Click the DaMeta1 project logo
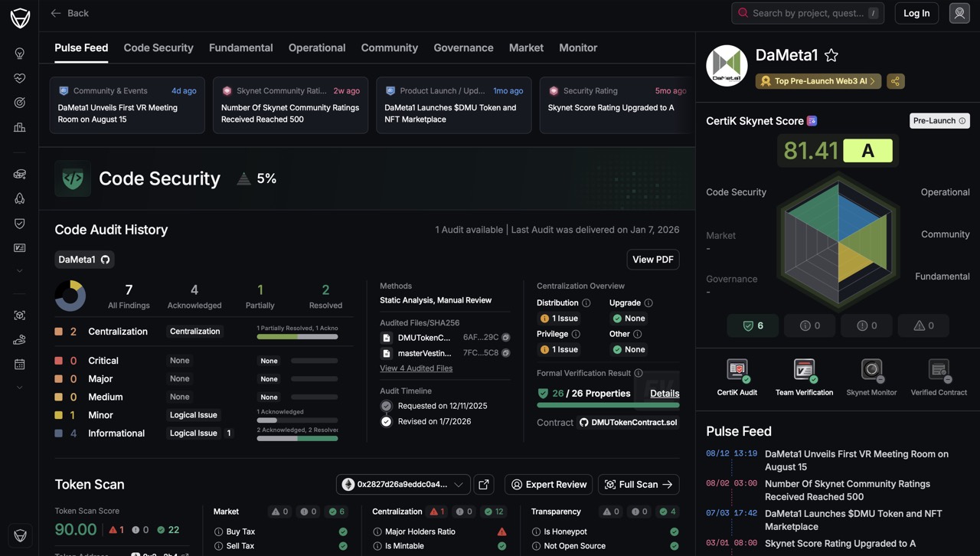This screenshot has height=556, width=980. 727,66
